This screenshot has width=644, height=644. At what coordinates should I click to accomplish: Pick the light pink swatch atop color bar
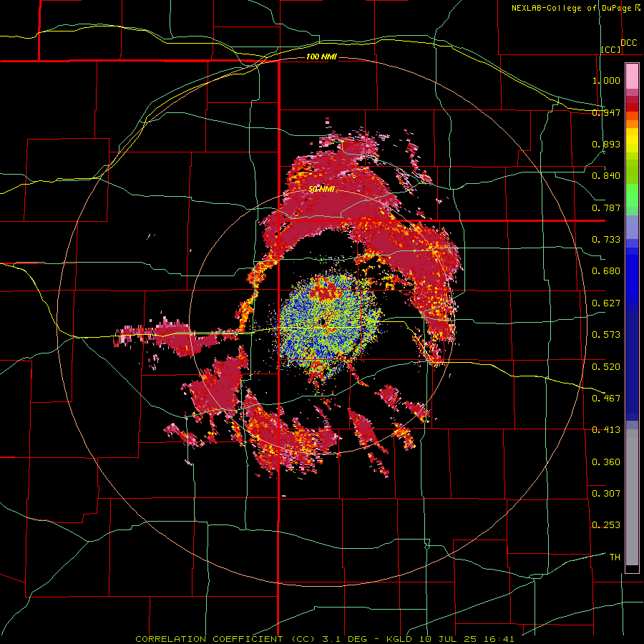[x=632, y=76]
